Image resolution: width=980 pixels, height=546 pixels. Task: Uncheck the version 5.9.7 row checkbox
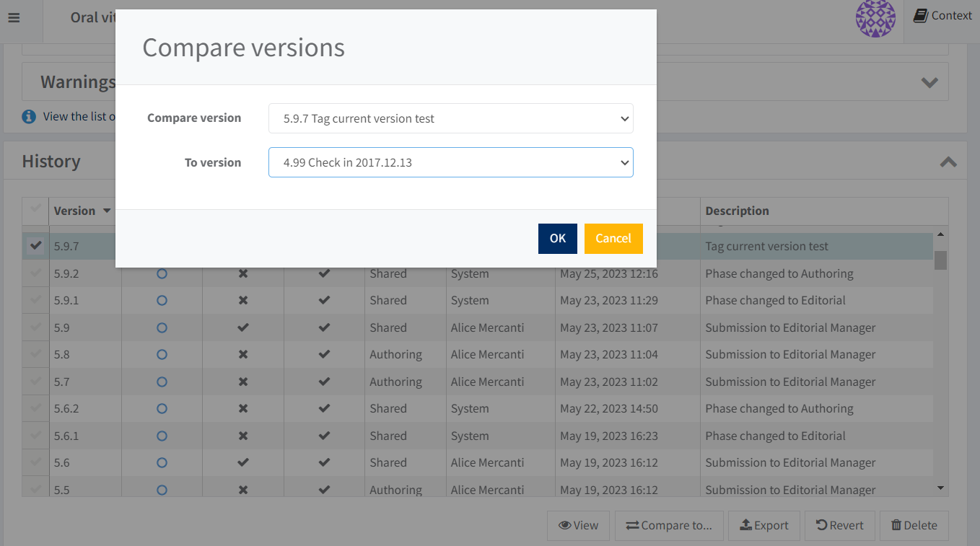[35, 246]
